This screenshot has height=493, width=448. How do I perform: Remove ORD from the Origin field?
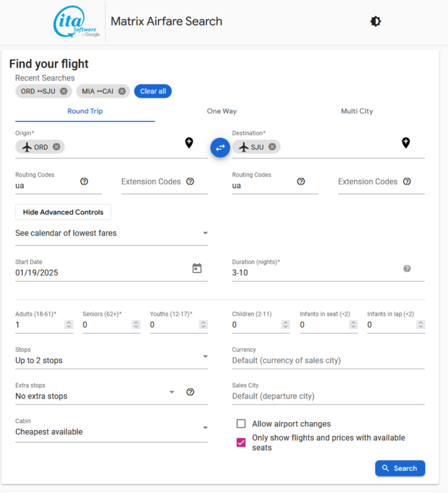coord(56,147)
